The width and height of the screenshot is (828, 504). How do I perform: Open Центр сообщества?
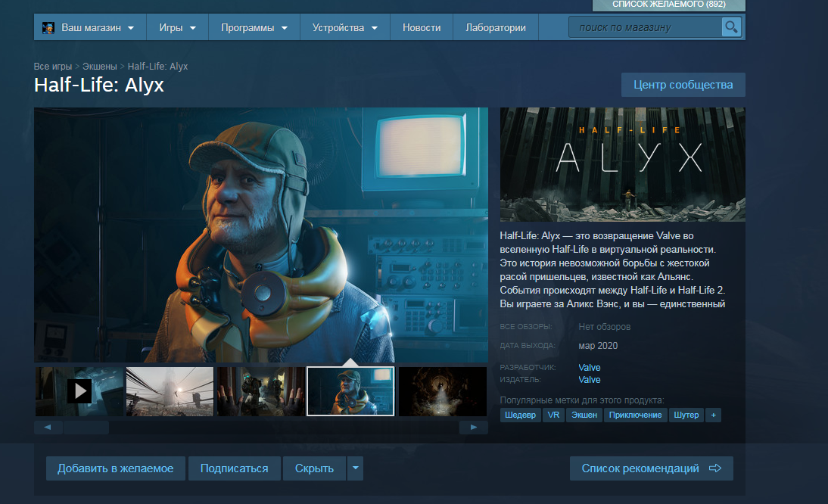tap(683, 85)
